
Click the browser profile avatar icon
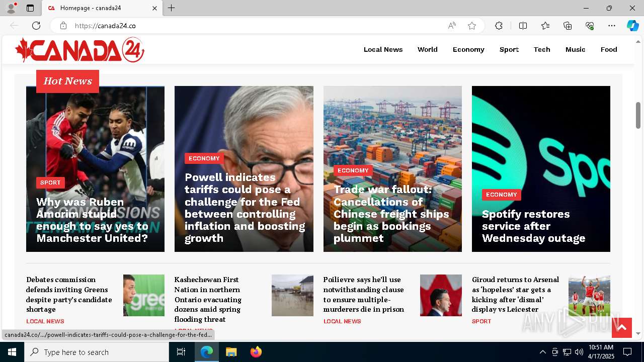[x=11, y=8]
